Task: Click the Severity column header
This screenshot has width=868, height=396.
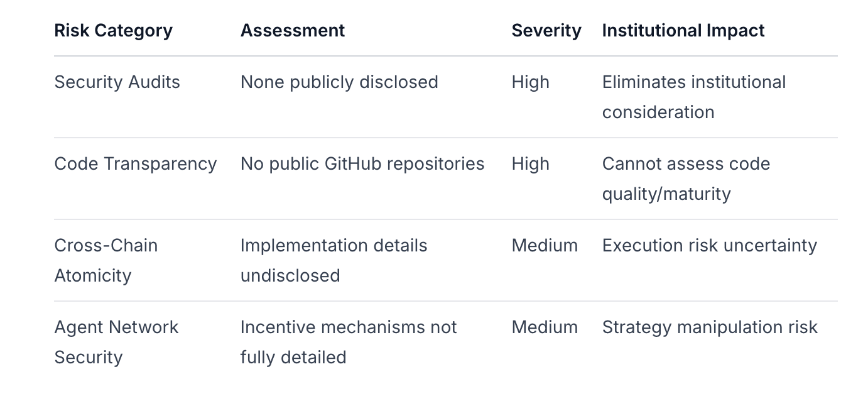Action: pos(546,30)
